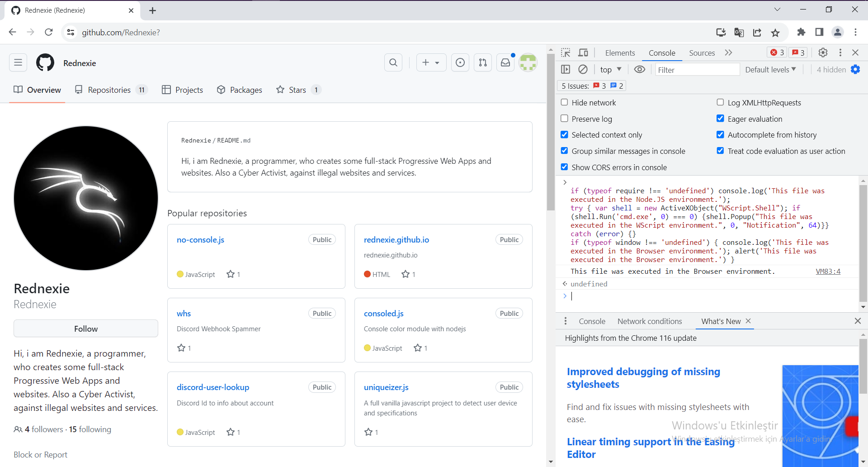This screenshot has width=868, height=467.
Task: Select the DevTools inspect element tool
Action: point(566,52)
